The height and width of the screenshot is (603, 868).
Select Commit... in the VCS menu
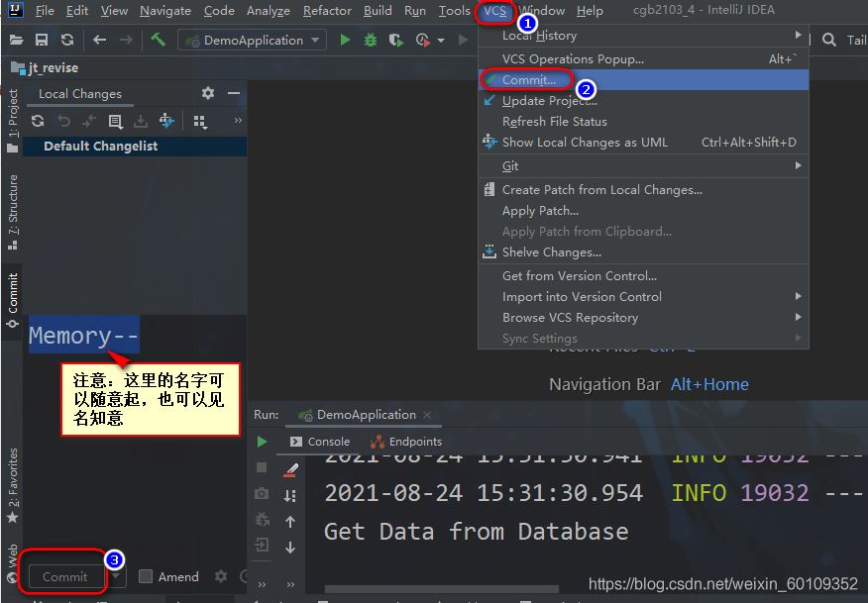pyautogui.click(x=643, y=79)
